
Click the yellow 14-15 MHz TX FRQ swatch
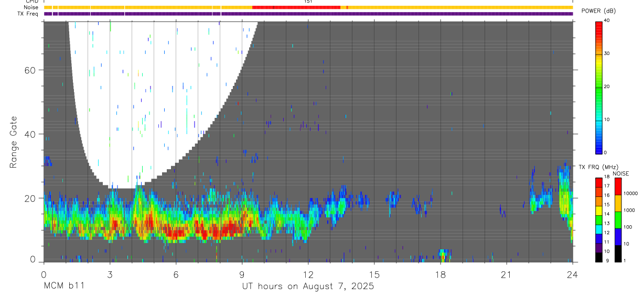(598, 211)
